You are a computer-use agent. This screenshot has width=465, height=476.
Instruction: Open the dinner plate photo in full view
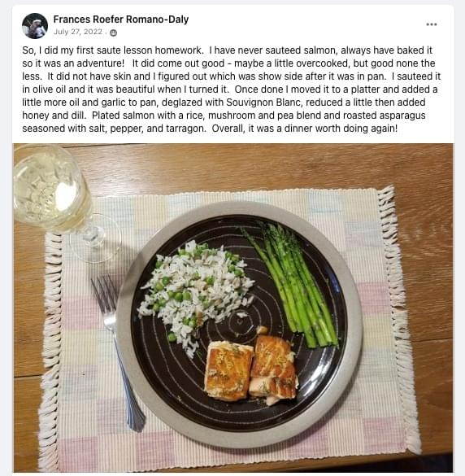tap(233, 308)
